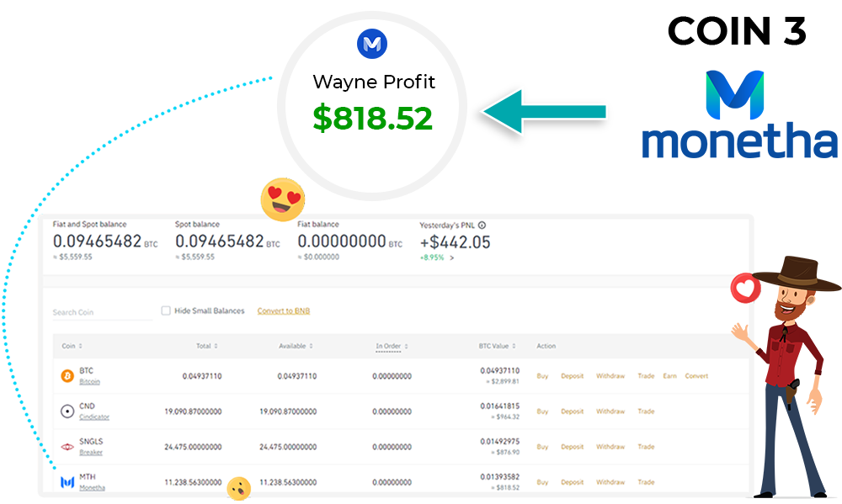
Task: Sort the table by Coin column arrows
Action: pyautogui.click(x=81, y=346)
